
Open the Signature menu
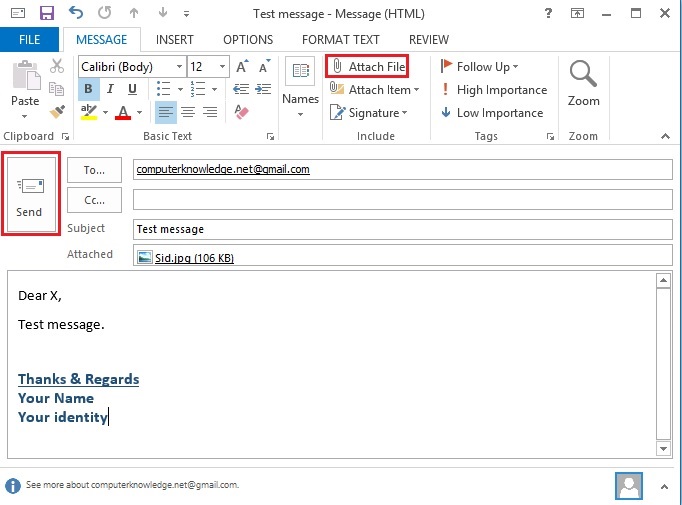tap(368, 113)
